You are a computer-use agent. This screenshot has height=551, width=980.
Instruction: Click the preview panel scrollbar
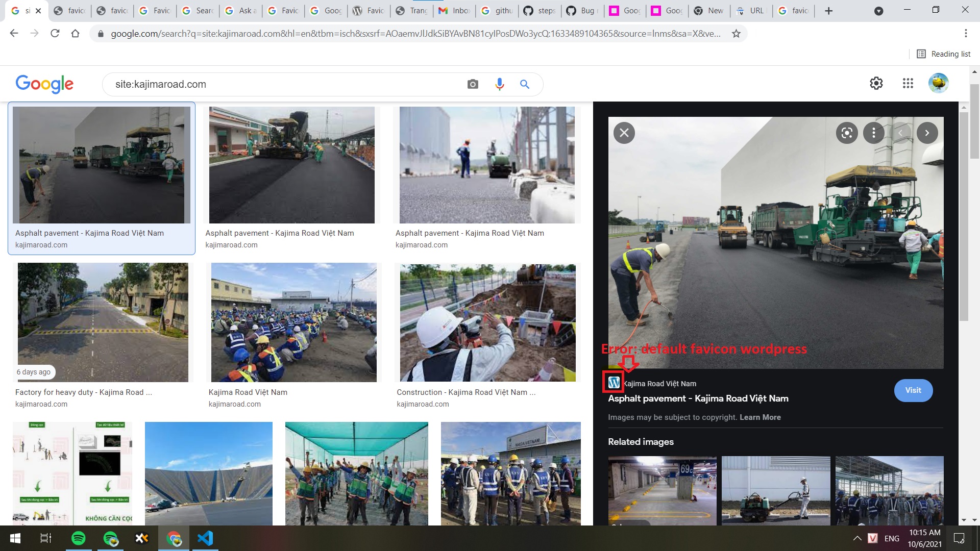pyautogui.click(x=964, y=217)
